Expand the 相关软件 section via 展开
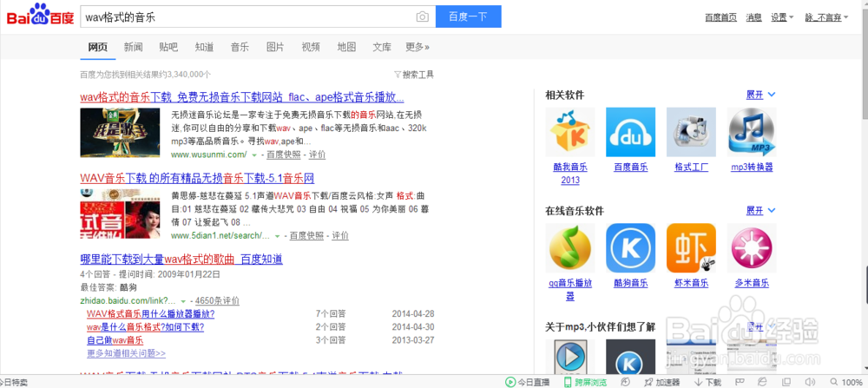Screen dimensions: 868x388 coord(760,95)
